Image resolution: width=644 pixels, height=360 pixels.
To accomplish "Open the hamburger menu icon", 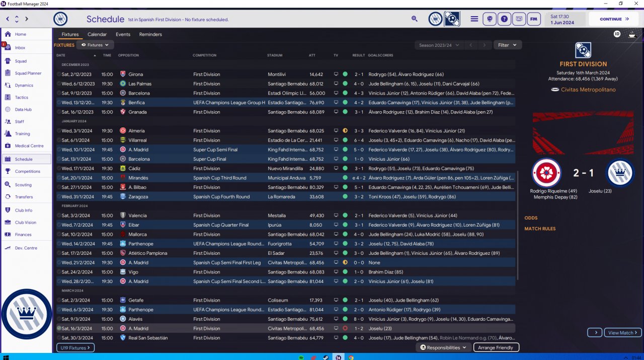I will click(474, 19).
